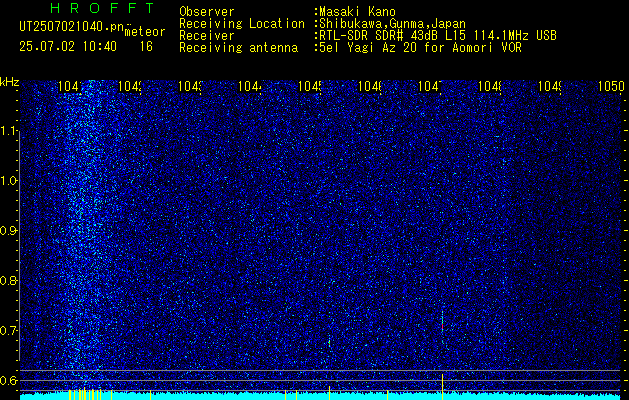
Task: Click the count value "16"
Action: [x=146, y=47]
